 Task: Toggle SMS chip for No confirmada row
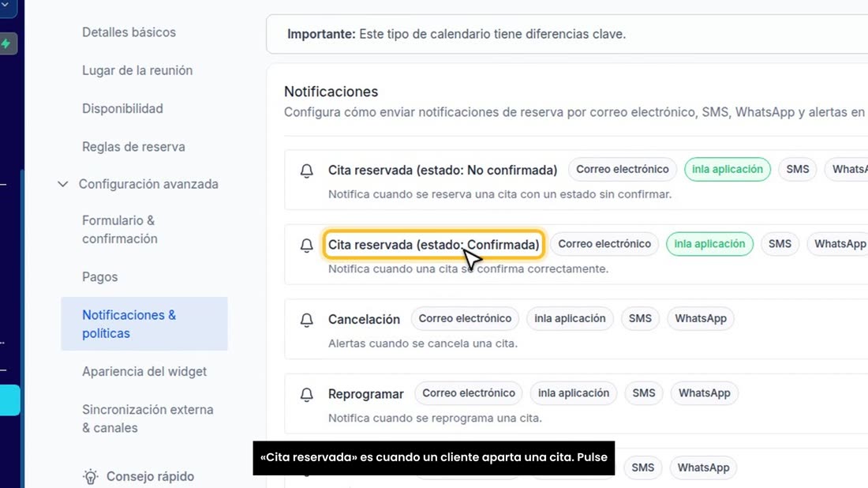tap(797, 170)
